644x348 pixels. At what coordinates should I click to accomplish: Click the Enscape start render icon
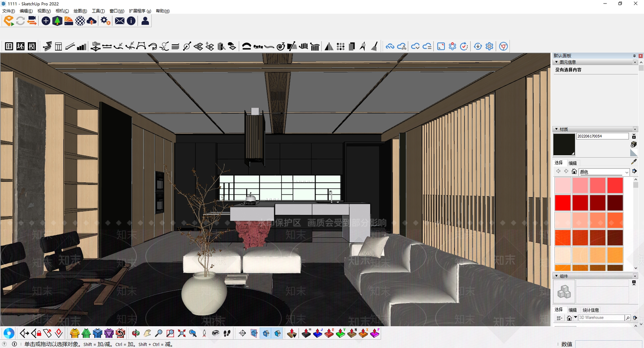click(9, 21)
